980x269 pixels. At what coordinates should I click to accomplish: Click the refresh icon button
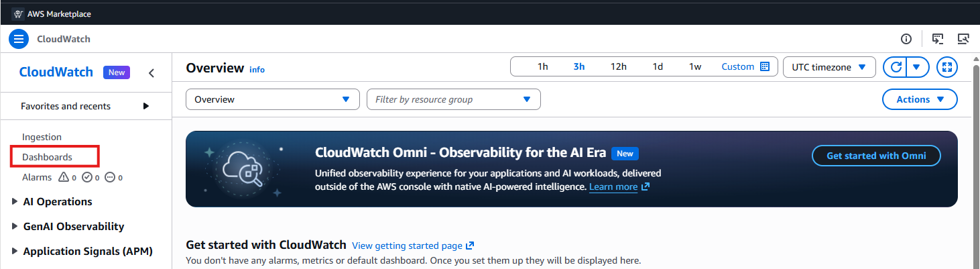pos(896,67)
